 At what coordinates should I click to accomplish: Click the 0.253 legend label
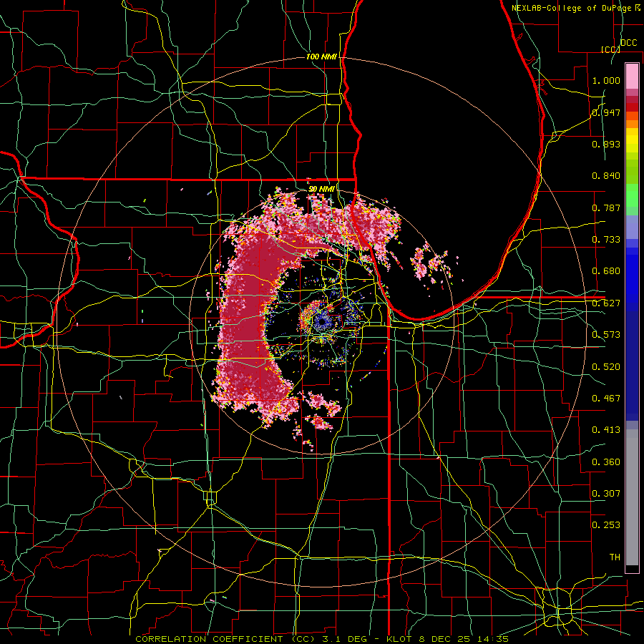point(606,525)
